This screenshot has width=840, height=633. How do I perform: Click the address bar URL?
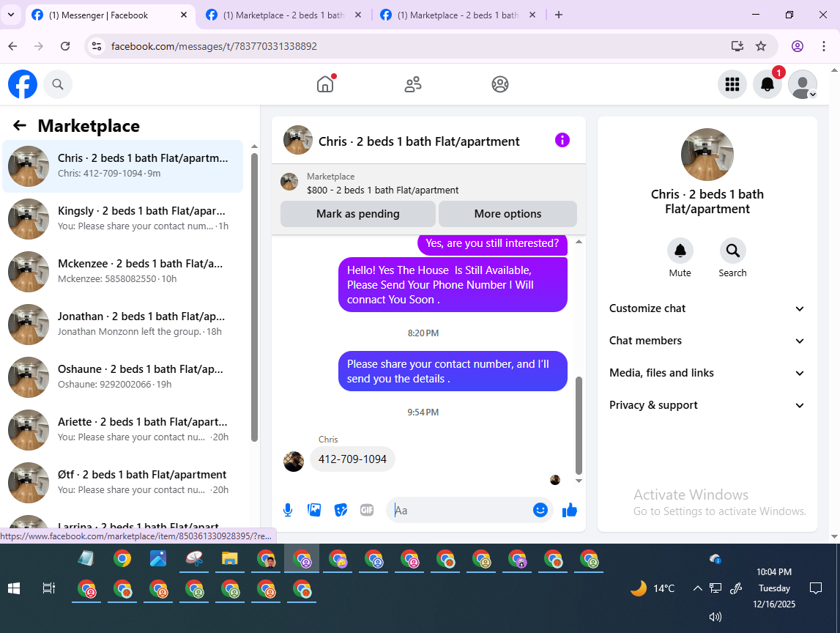[215, 46]
